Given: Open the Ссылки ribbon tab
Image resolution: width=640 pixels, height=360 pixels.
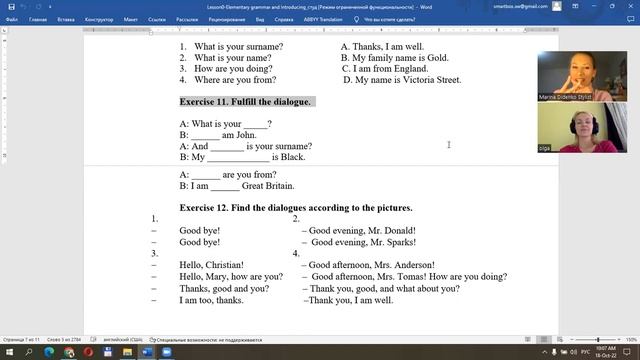Looking at the screenshot, I should click(157, 19).
